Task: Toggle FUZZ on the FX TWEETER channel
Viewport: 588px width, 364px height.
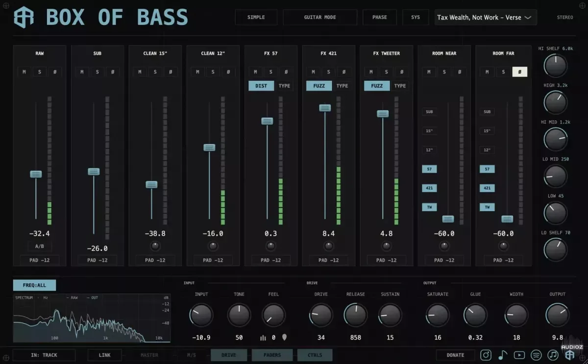Action: 377,86
